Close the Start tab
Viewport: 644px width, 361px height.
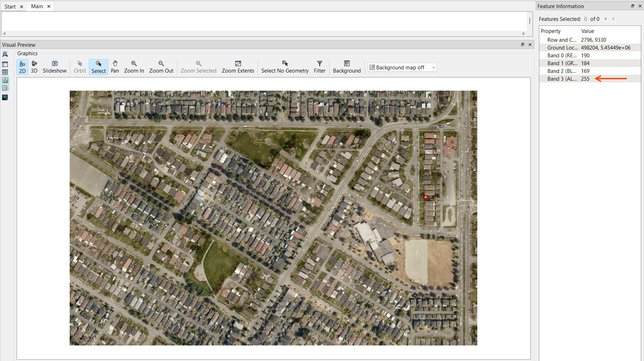(x=22, y=6)
